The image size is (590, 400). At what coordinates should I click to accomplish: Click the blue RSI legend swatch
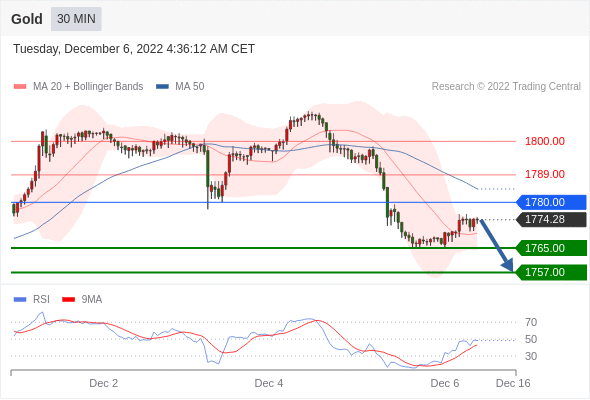click(20, 300)
